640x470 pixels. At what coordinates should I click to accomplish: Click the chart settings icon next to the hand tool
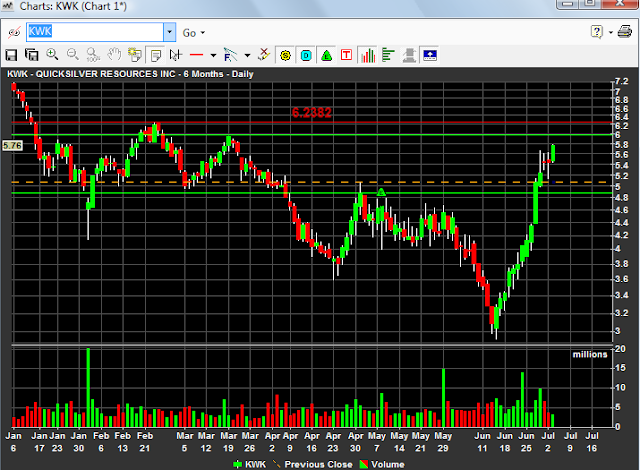(x=134, y=55)
